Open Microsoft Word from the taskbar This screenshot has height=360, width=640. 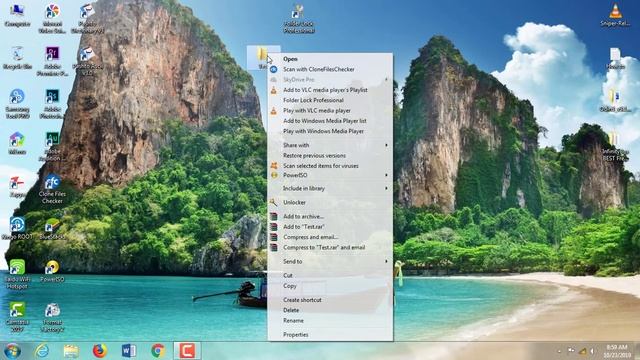pyautogui.click(x=129, y=351)
